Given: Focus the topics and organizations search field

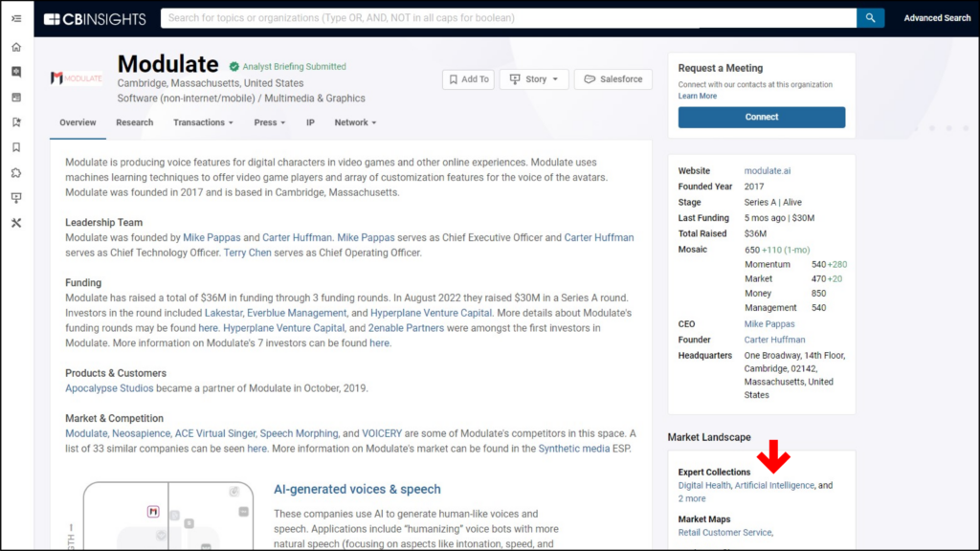Looking at the screenshot, I should coord(507,18).
